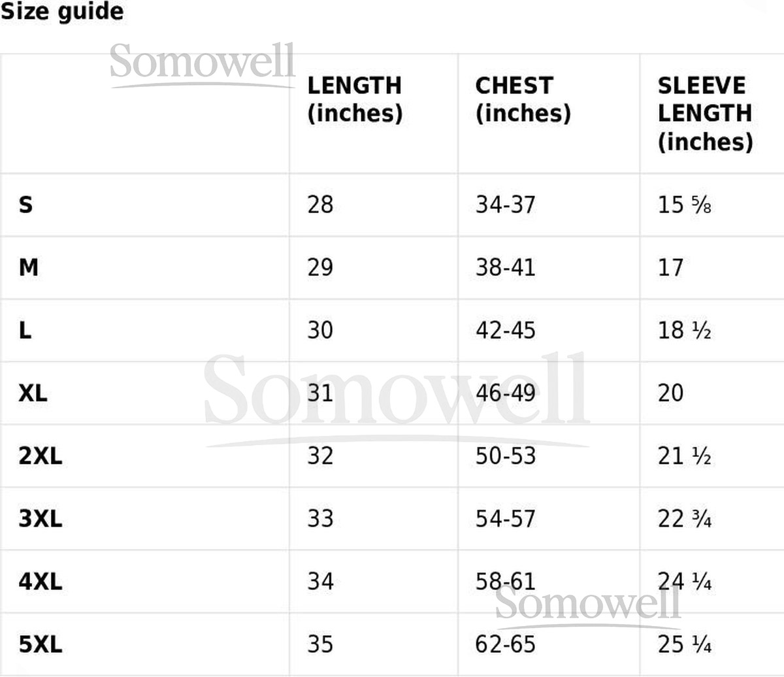This screenshot has height=677, width=784.
Task: Click length value 30 in the L row
Action: [320, 331]
